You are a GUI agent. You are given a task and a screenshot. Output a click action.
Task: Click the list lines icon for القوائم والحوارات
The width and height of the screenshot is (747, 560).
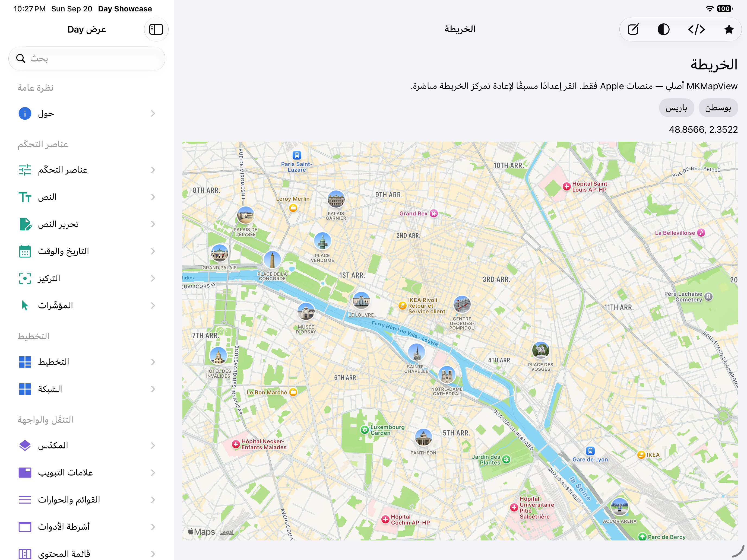[x=25, y=499]
